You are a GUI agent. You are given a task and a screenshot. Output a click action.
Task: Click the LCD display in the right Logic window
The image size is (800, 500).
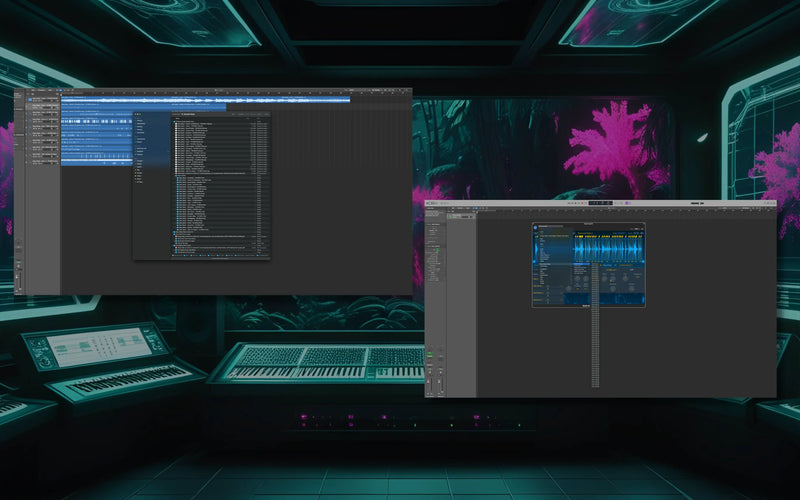tap(600, 204)
